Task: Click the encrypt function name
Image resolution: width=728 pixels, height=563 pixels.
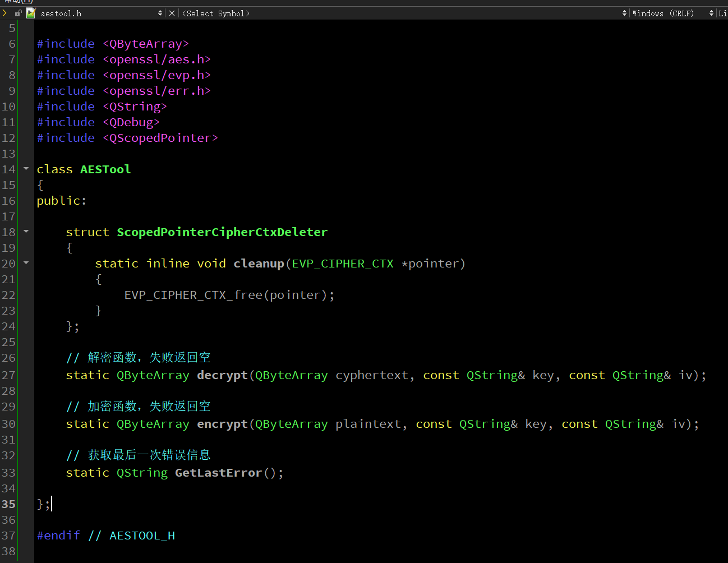Action: tap(222, 424)
